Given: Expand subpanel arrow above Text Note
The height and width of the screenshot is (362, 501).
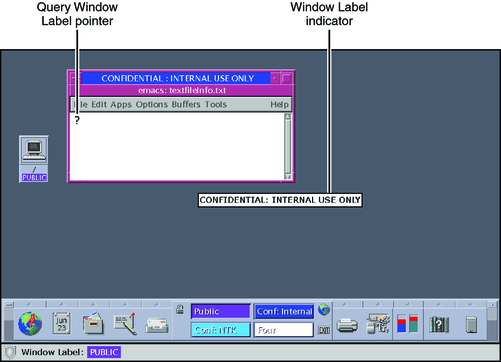Looking at the screenshot, I should tap(125, 304).
